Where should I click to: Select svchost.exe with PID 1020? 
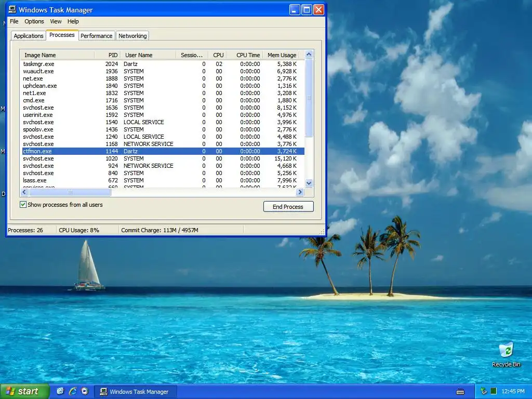tap(163, 158)
